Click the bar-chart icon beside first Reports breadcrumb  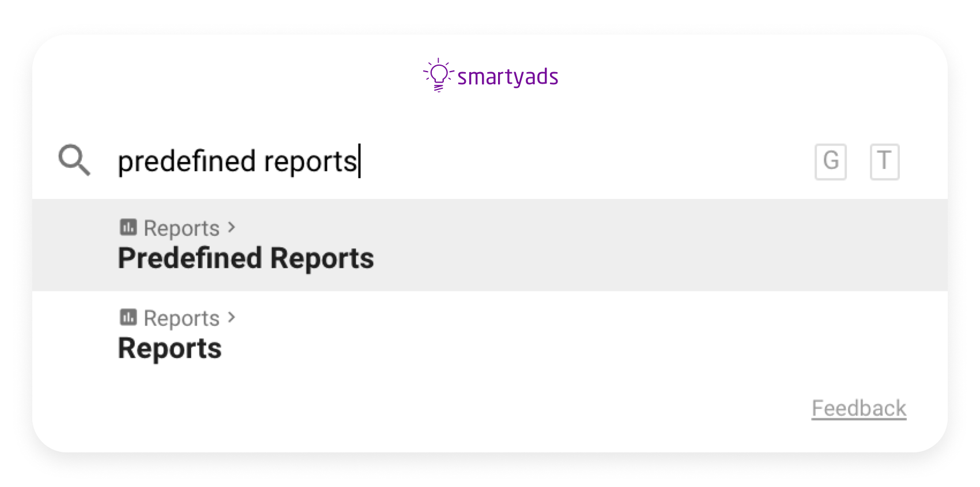pyautogui.click(x=127, y=227)
